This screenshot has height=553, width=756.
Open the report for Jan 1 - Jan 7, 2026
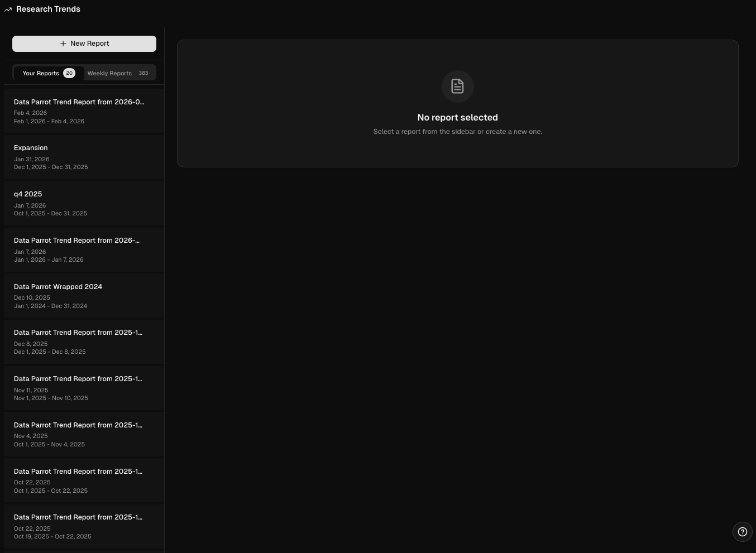pos(84,249)
